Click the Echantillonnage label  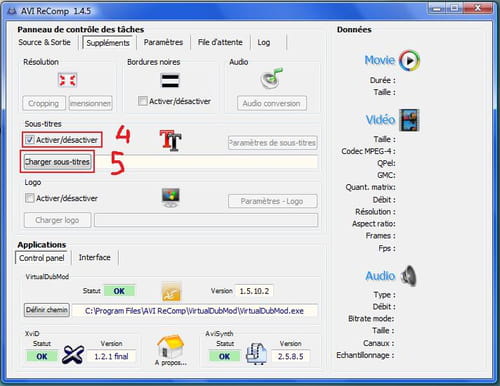[x=365, y=355]
